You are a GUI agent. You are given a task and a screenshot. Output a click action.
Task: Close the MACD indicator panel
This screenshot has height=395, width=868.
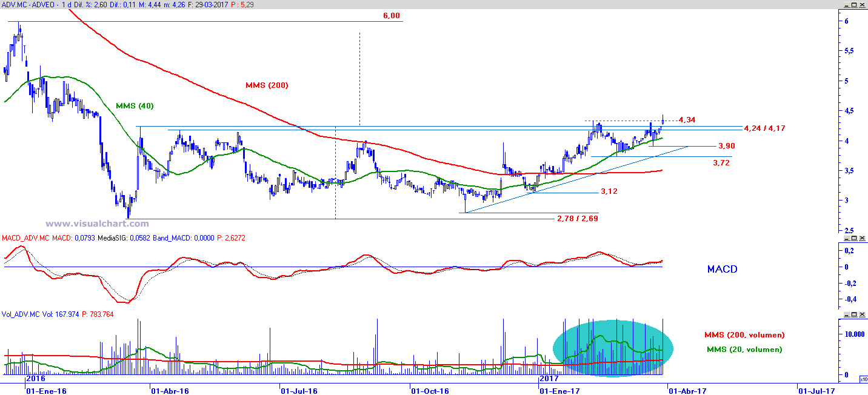861,239
